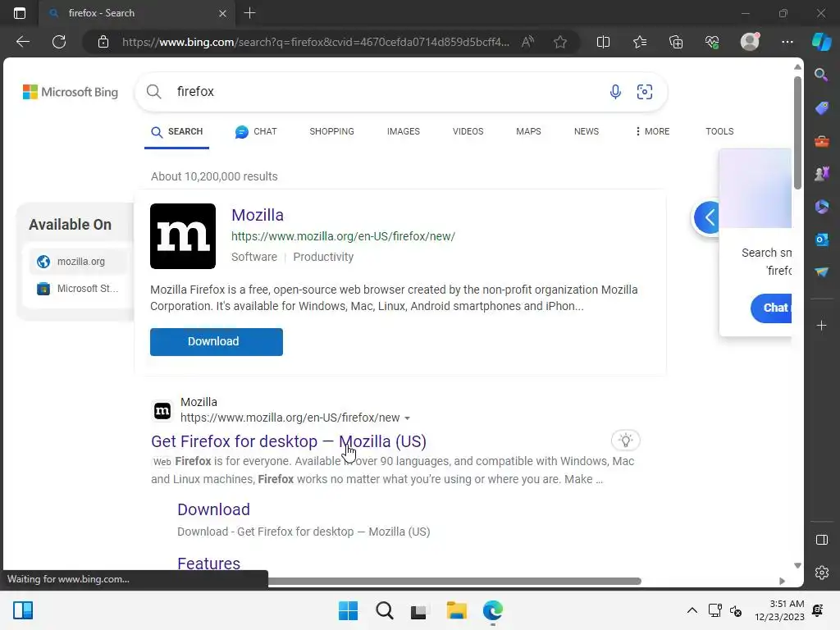Add this page to favorites star

(559, 42)
